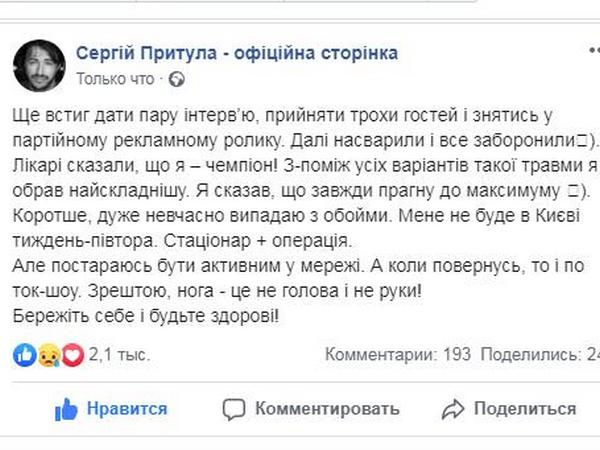Click the thumbs-up icon beside Нравится
This screenshot has width=600, height=450.
point(66,408)
